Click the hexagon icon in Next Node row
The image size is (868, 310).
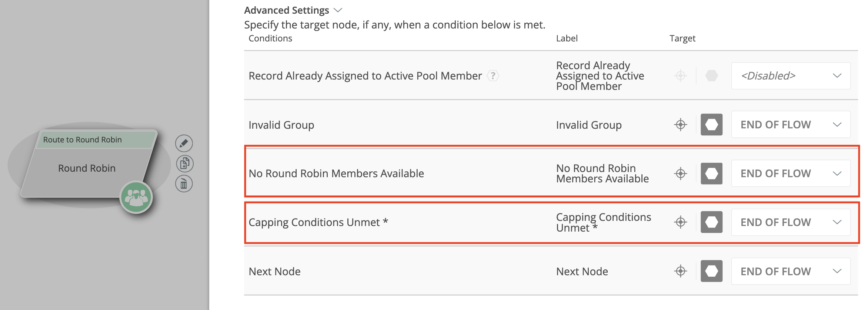click(711, 271)
